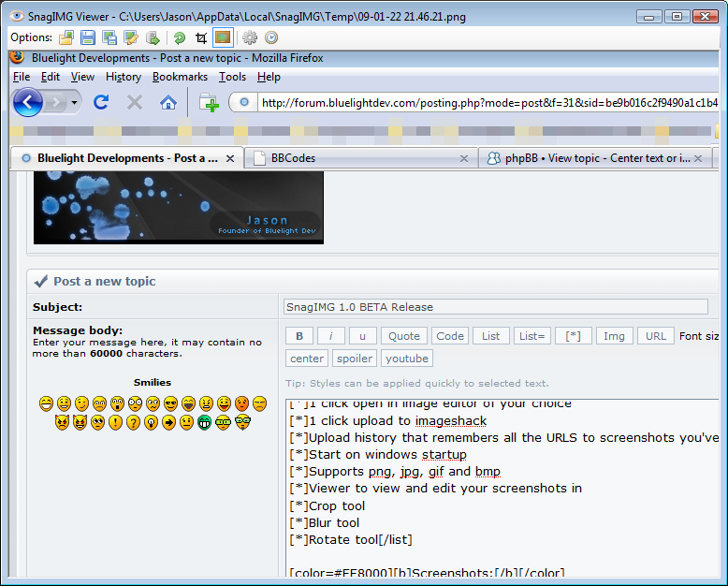Viewport: 728px width, 586px height.
Task: Select the Crop tool
Action: pyautogui.click(x=201, y=37)
